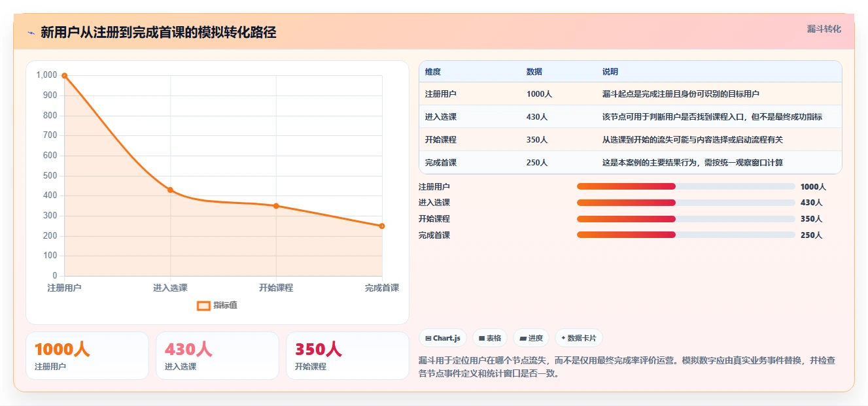Click the 数据 table column header
This screenshot has width=868, height=406.
[x=534, y=72]
